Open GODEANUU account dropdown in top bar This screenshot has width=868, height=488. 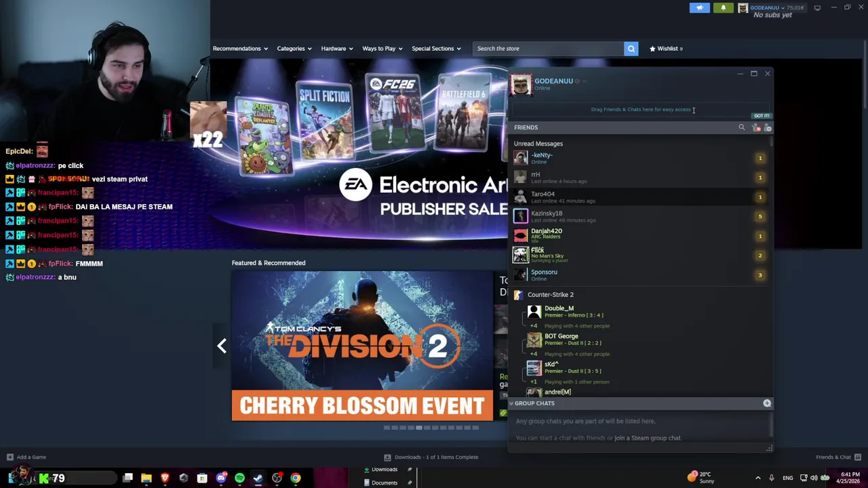[x=771, y=7]
